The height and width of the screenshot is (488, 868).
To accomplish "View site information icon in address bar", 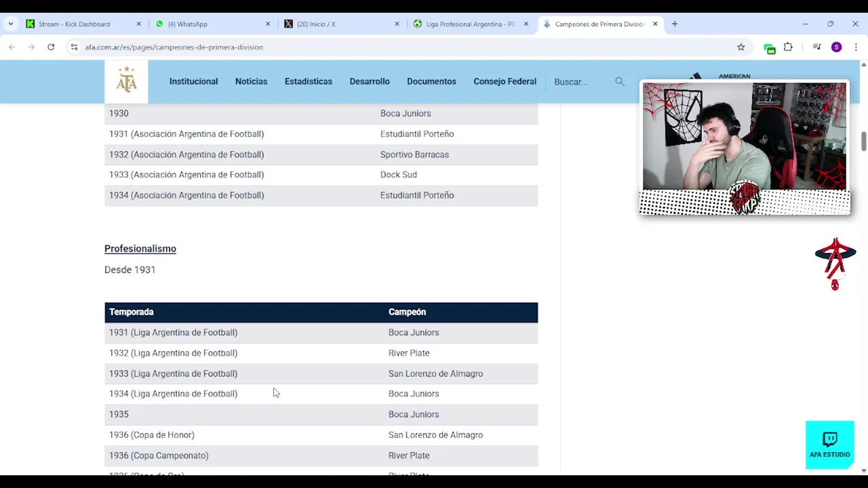I will pos(74,47).
